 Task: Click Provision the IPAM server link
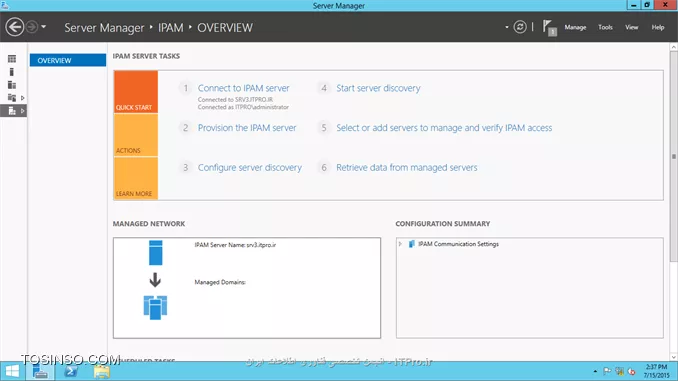coord(247,128)
